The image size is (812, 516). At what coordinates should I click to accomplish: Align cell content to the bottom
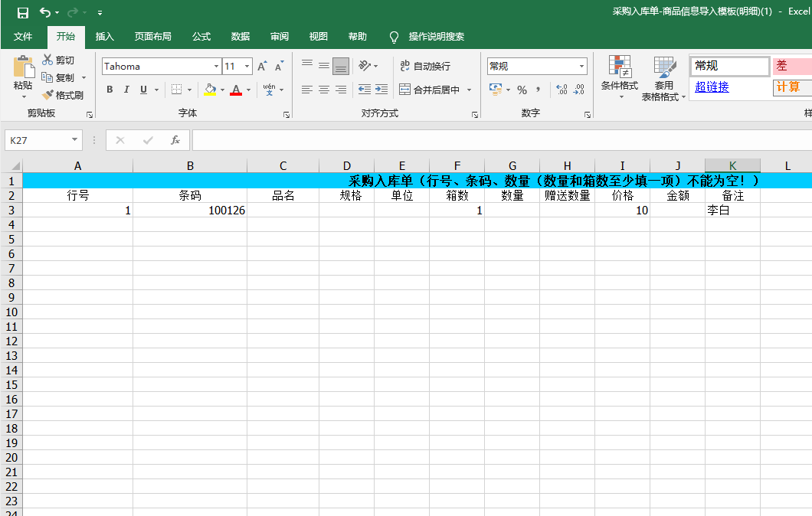(x=341, y=66)
